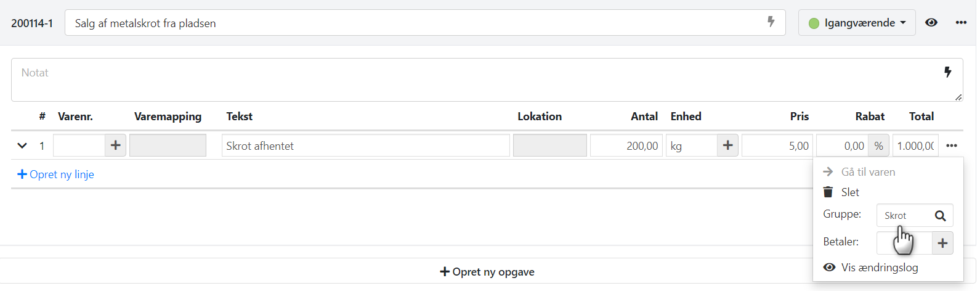Toggle the eye icon beside the status dropdown
The image size is (980, 291).
click(x=931, y=23)
